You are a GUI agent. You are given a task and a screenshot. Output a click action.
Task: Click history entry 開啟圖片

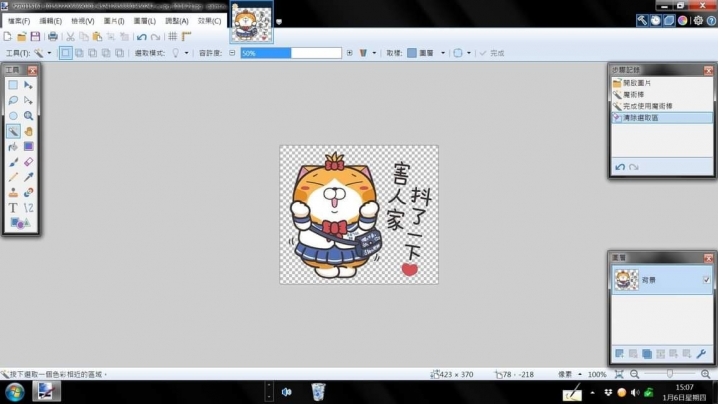(x=662, y=83)
